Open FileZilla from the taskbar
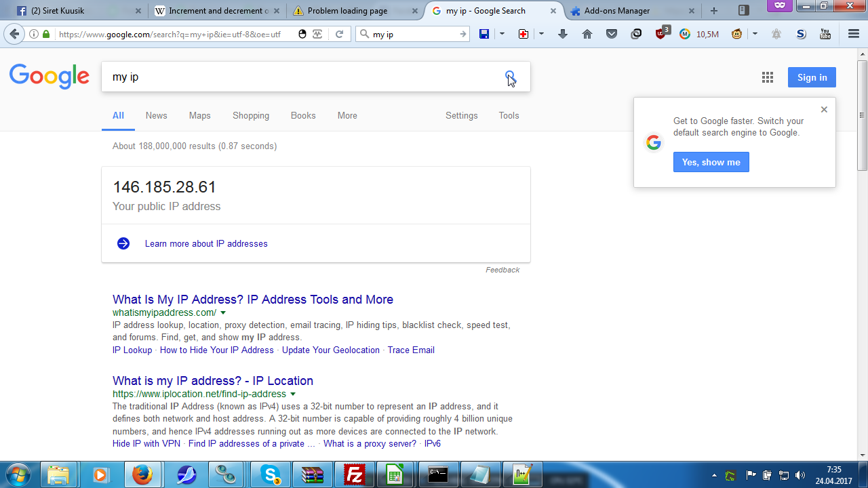The image size is (868, 488). [354, 475]
